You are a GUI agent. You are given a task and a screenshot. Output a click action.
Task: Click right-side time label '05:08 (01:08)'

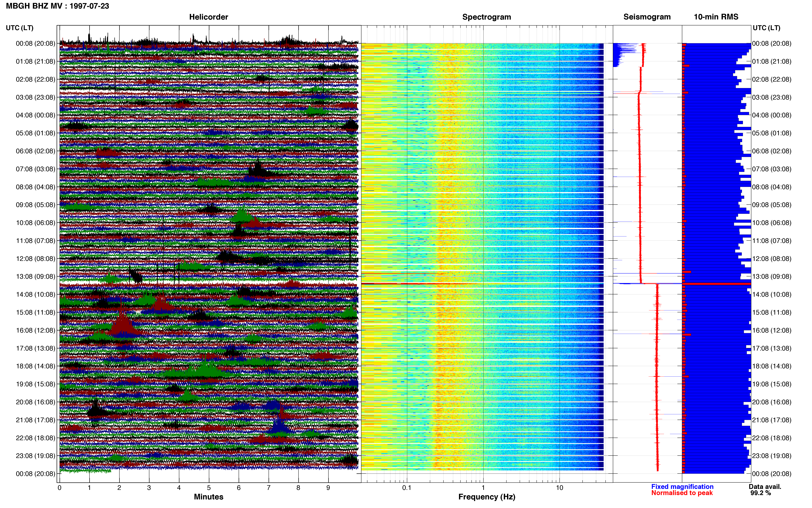[772, 133]
